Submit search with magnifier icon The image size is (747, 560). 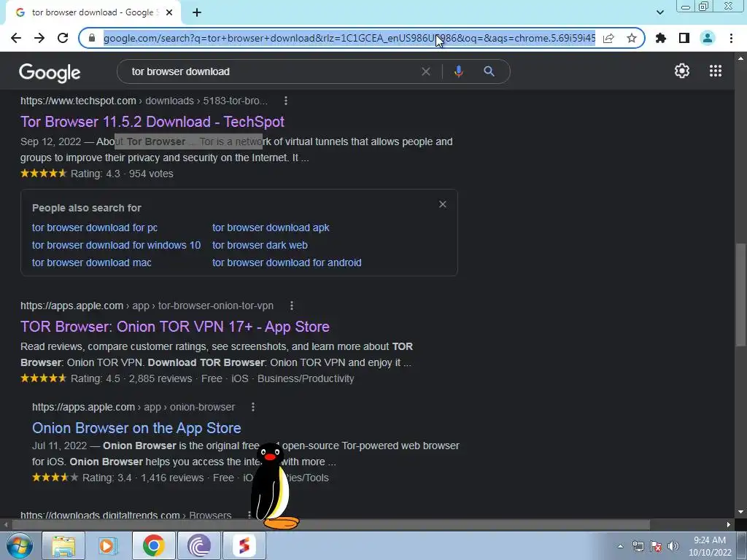coord(489,71)
